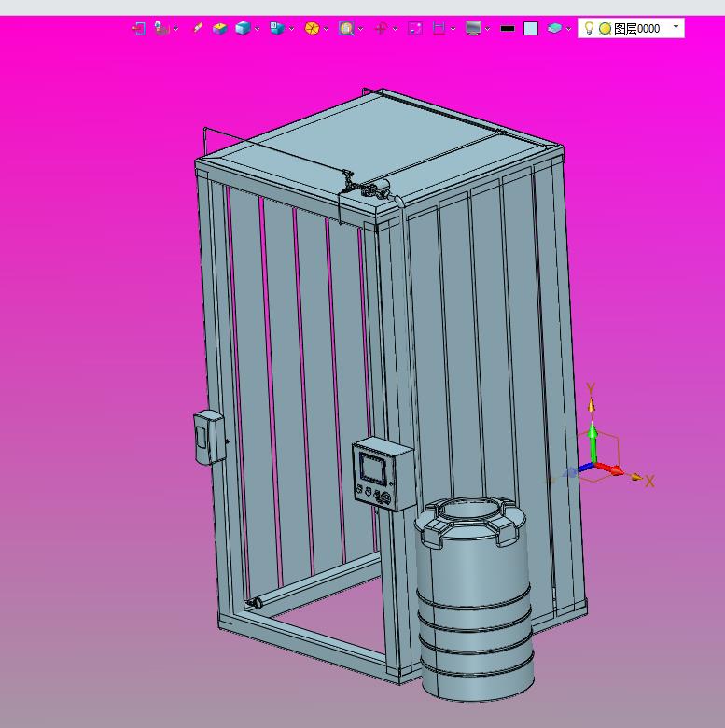Click the magnifier zoom icon

click(x=346, y=29)
